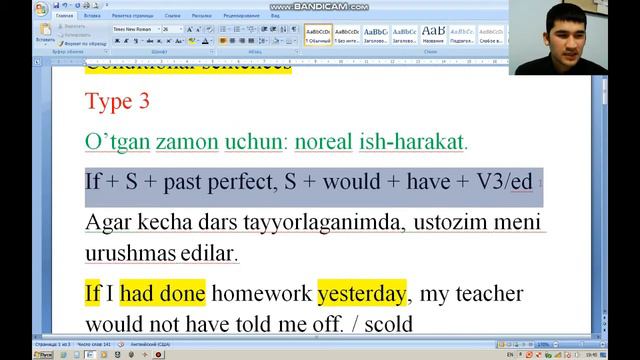Click the page number indicator in status bar

[53, 345]
